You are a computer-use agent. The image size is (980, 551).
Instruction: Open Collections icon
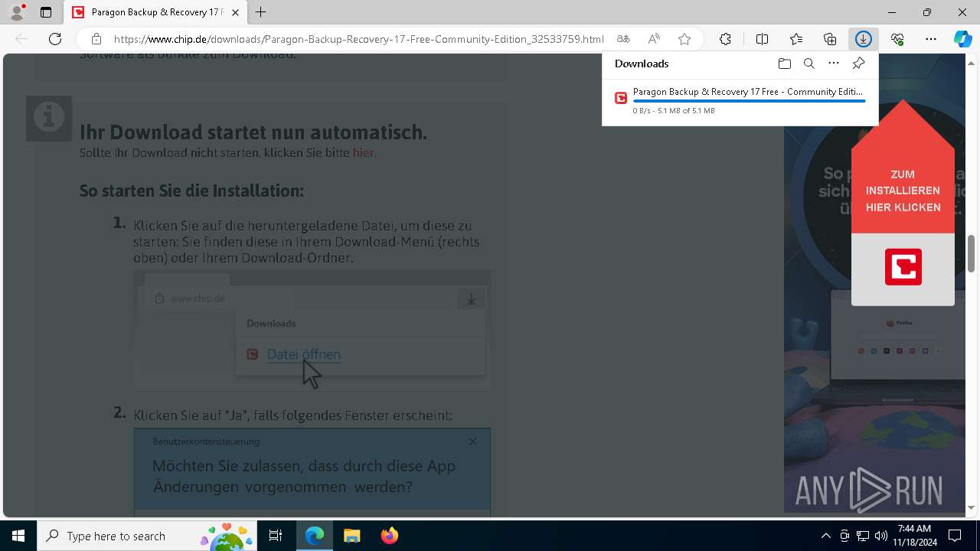[x=830, y=39]
